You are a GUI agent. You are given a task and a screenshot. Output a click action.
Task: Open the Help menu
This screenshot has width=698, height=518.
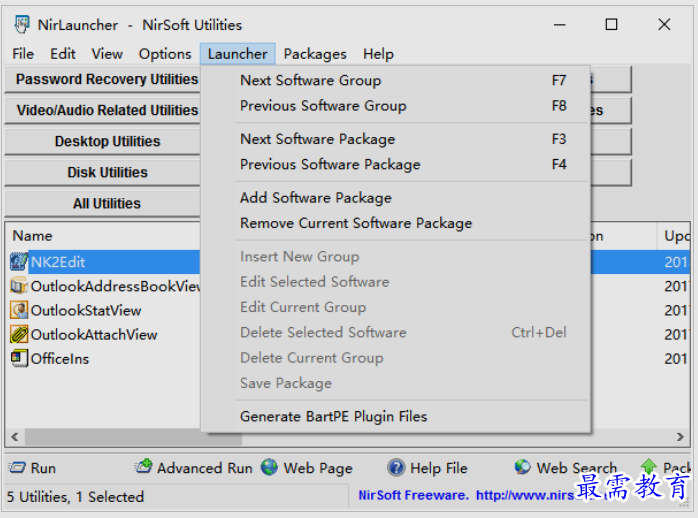coord(378,54)
